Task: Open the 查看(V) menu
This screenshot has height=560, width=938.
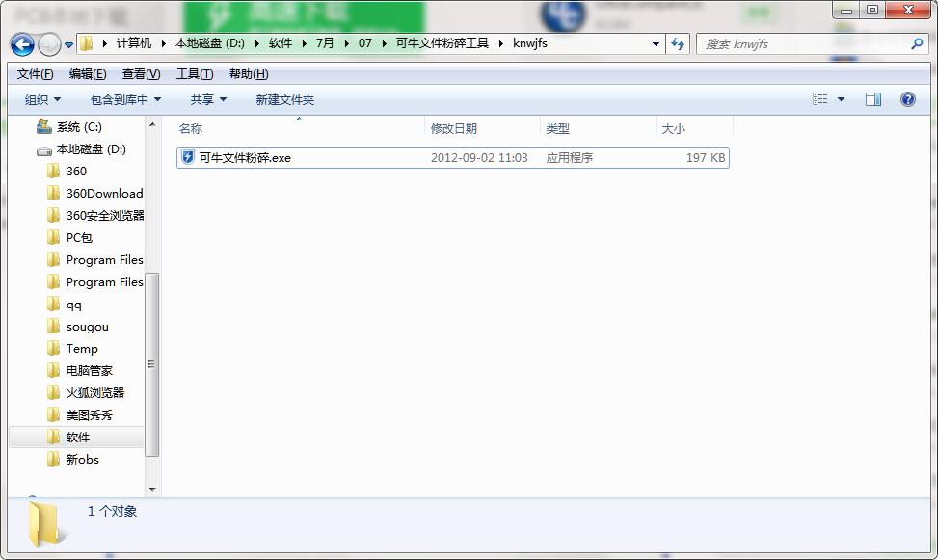Action: [x=141, y=74]
